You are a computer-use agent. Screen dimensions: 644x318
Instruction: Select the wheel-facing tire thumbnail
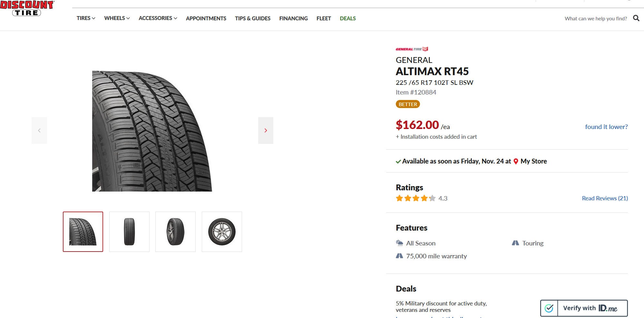[x=222, y=232]
